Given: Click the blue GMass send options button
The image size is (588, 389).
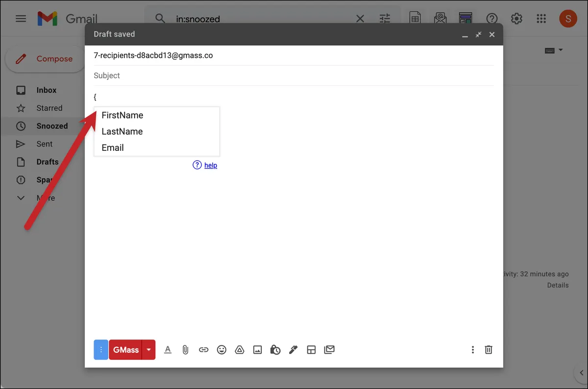Looking at the screenshot, I should [101, 350].
